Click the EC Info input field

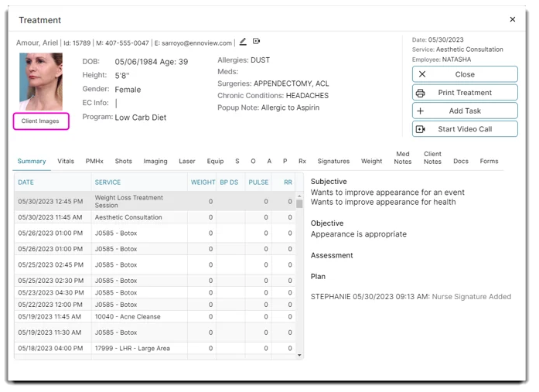pos(139,103)
